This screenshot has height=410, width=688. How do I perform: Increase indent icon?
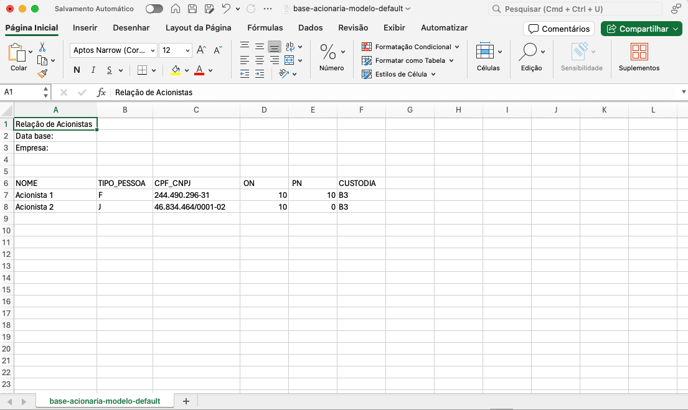point(260,74)
